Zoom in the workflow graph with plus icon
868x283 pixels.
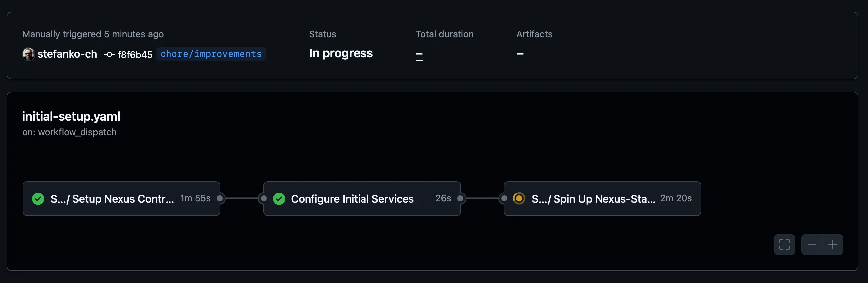coord(833,245)
